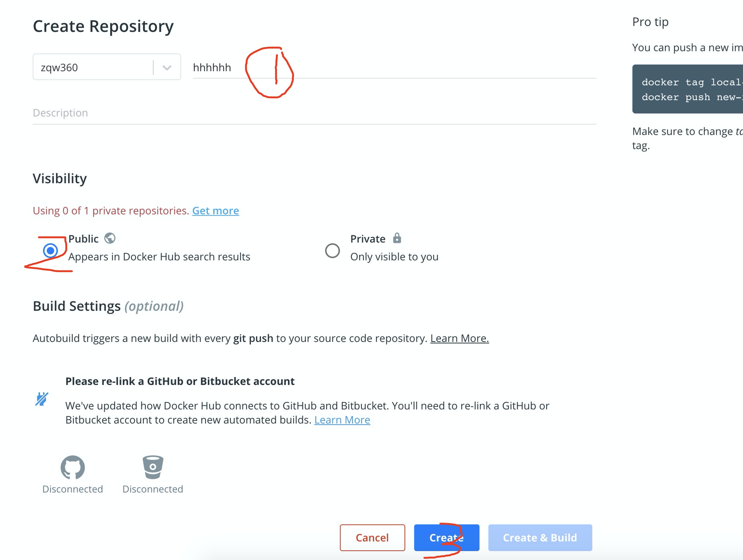Click the Description input field
This screenshot has width=743, height=560.
223,112
